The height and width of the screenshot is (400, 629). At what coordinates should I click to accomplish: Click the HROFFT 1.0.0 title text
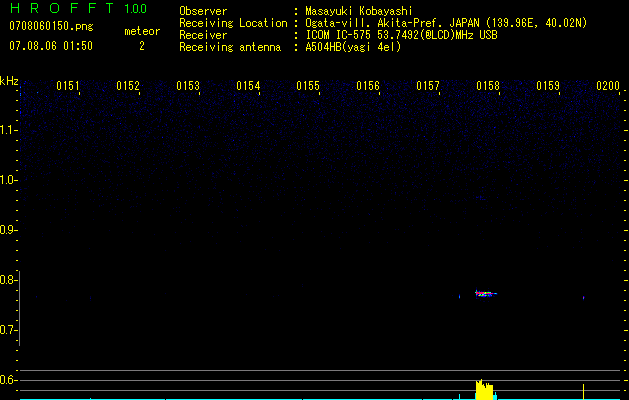[x=78, y=8]
